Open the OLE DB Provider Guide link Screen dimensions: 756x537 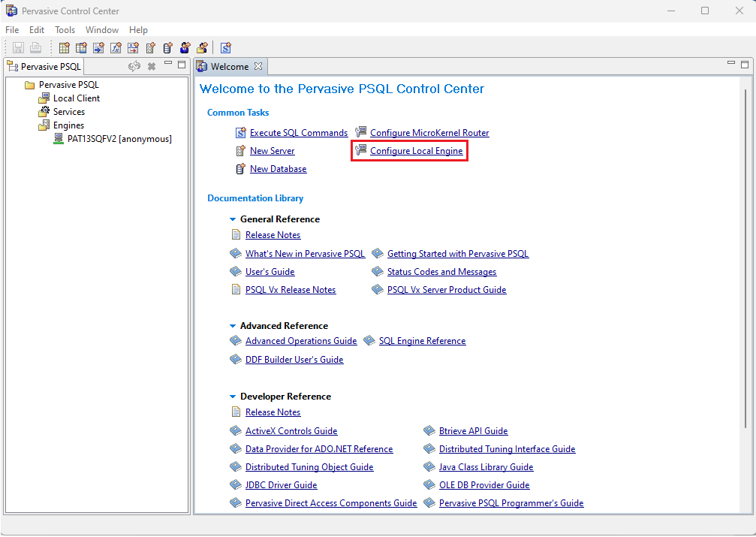[x=484, y=485]
